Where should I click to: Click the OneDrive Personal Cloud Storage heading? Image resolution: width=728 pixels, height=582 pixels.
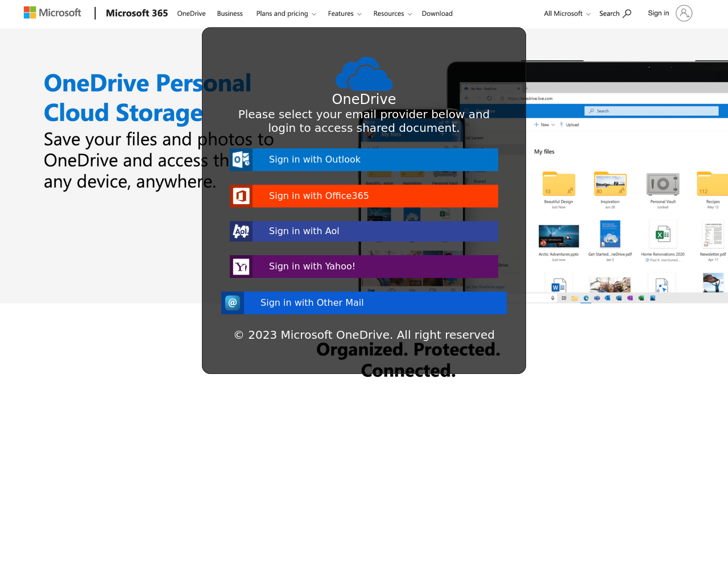(147, 98)
